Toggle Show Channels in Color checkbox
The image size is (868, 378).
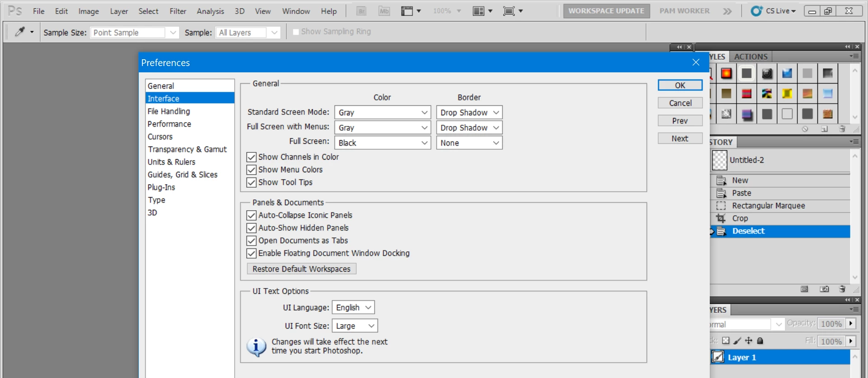pos(251,157)
